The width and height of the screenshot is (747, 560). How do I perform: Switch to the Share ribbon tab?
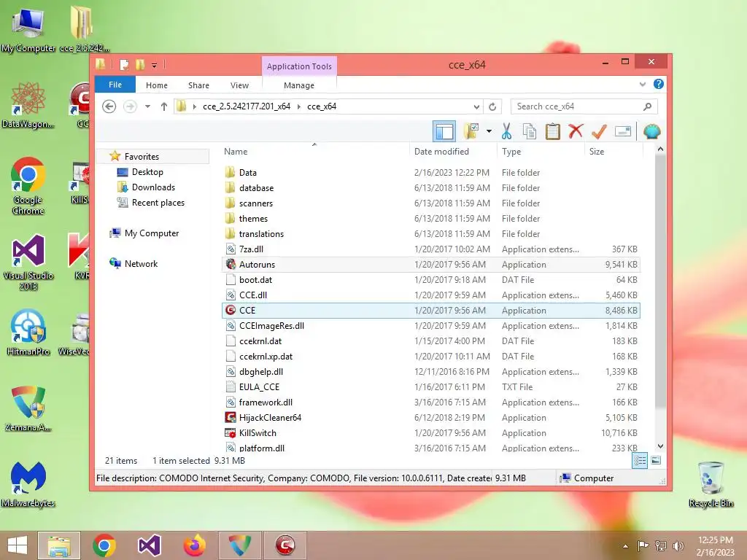point(198,85)
